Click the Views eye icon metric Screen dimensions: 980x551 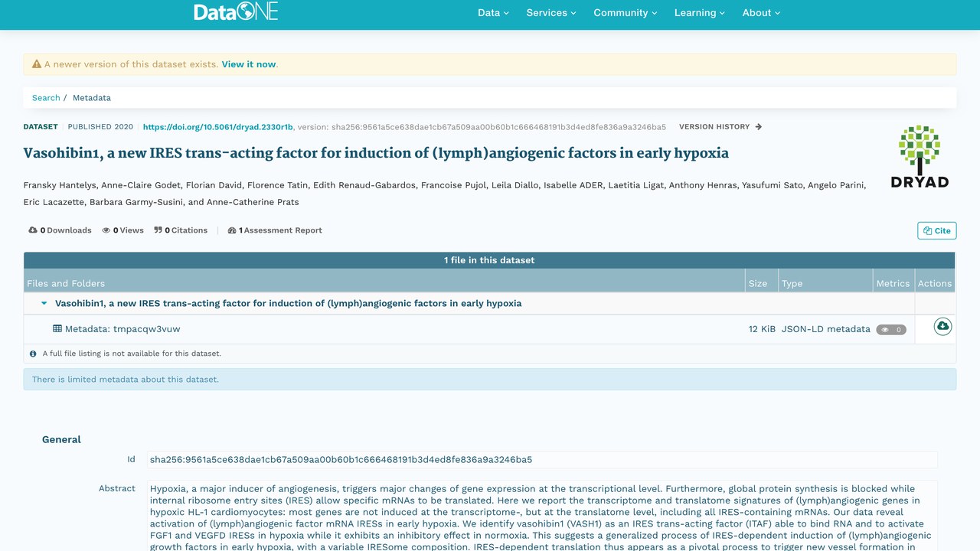[106, 230]
